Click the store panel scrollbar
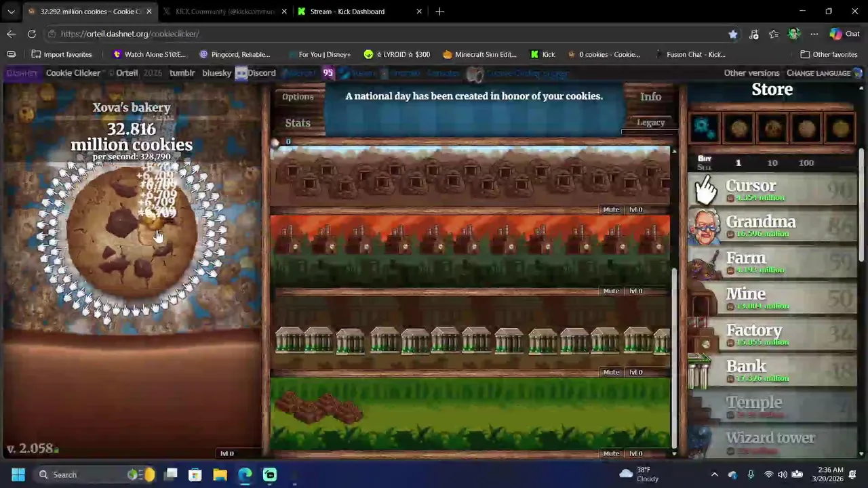 [861, 203]
